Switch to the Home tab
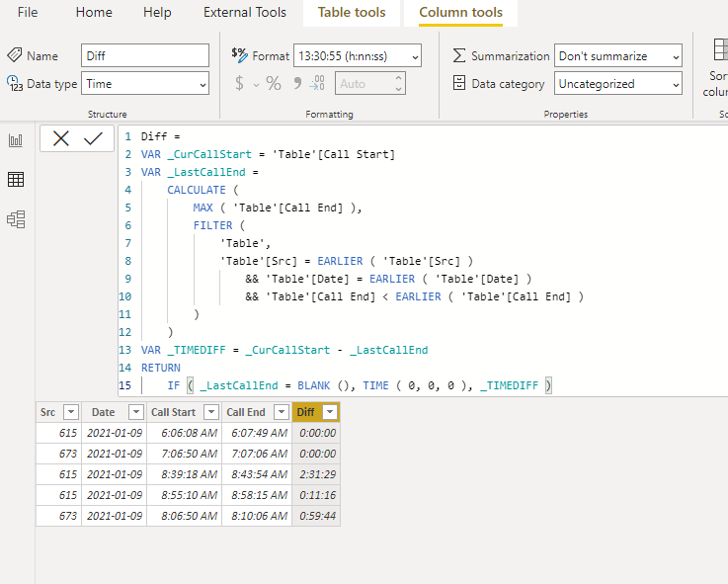Screen dimensions: 728x584 point(94,12)
